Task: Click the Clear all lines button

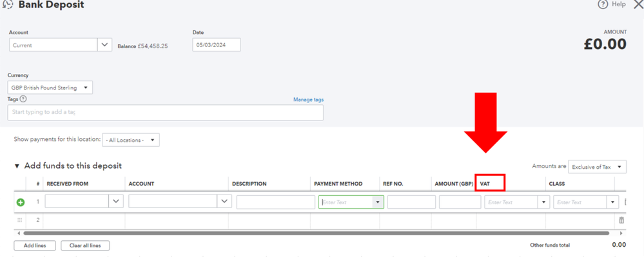Action: coord(85,245)
